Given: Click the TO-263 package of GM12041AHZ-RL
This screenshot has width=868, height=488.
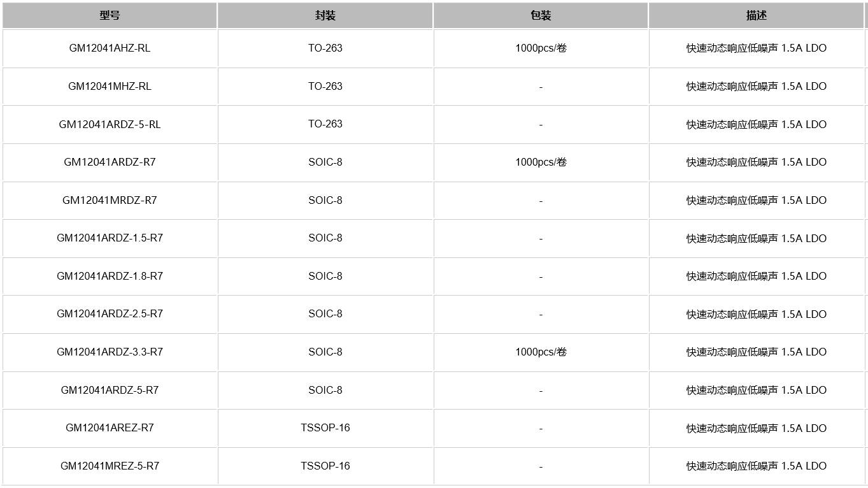Looking at the screenshot, I should pos(325,48).
